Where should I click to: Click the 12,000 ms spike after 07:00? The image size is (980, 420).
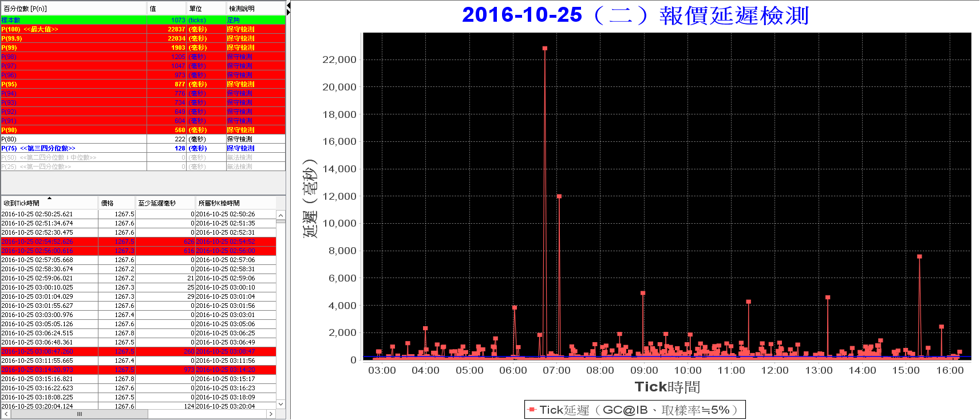pyautogui.click(x=559, y=196)
